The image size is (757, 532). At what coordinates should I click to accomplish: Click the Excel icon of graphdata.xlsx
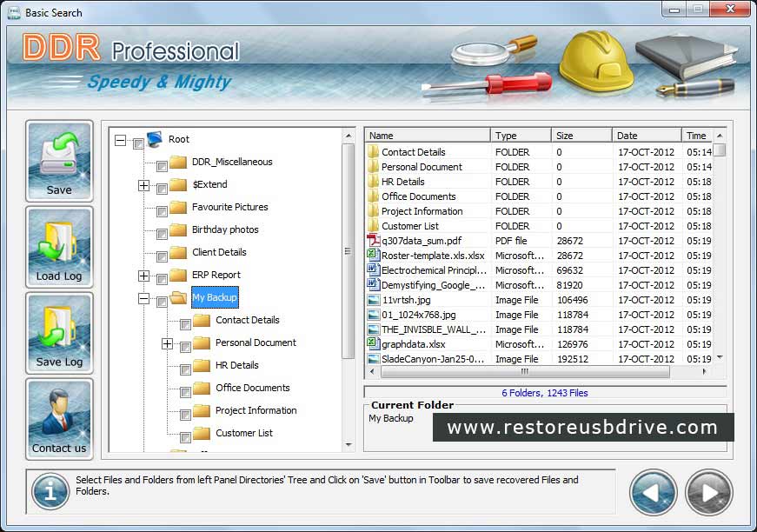click(373, 343)
